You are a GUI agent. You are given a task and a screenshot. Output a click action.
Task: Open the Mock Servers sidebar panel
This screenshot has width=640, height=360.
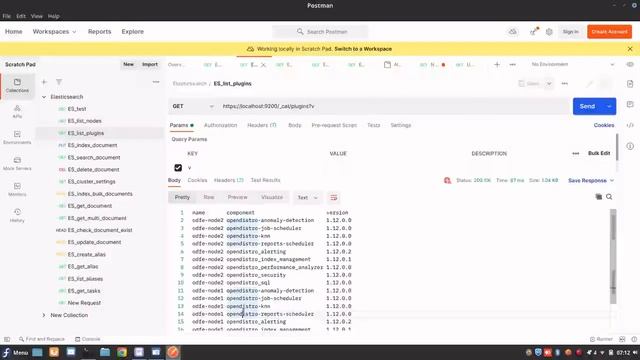click(17, 163)
